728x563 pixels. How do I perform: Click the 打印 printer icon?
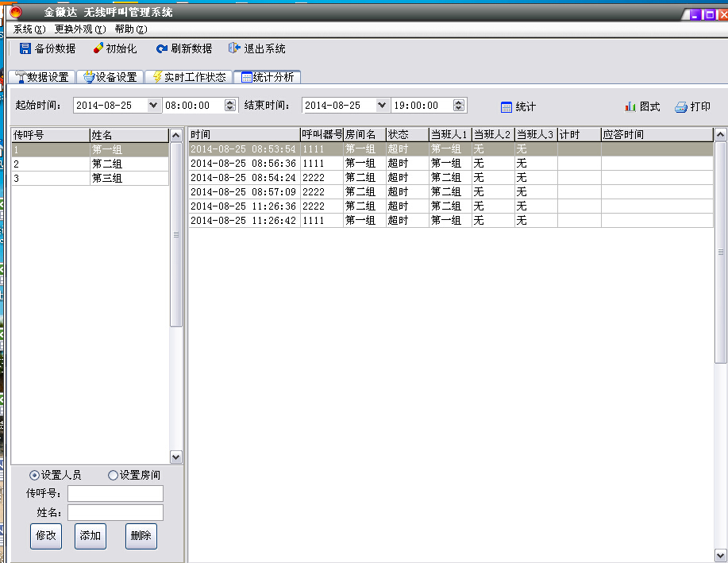click(680, 107)
